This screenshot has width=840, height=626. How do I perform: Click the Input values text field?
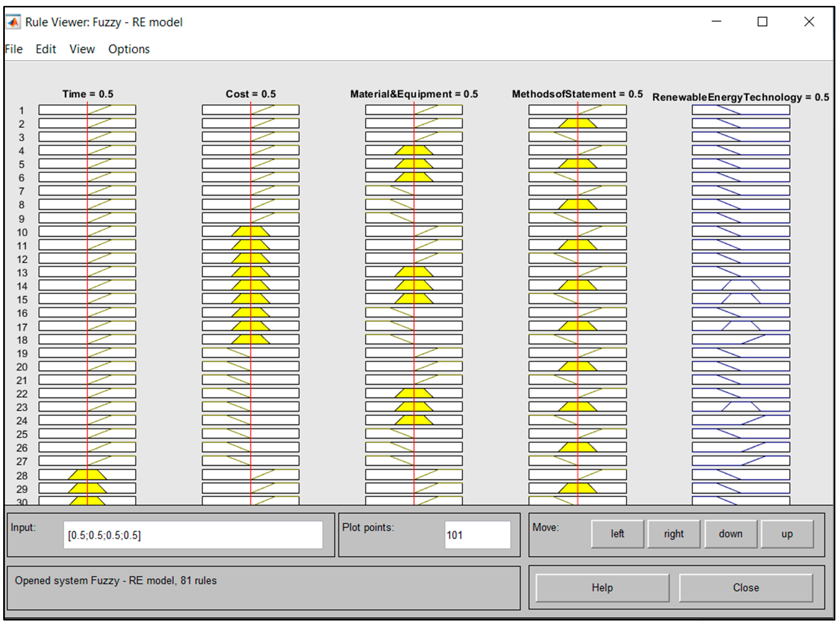(193, 535)
